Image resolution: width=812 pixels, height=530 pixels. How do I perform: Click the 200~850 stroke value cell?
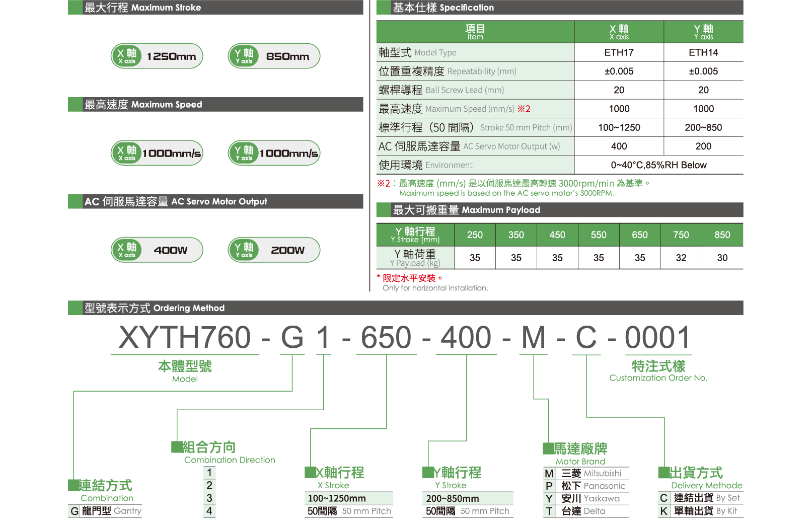704,127
